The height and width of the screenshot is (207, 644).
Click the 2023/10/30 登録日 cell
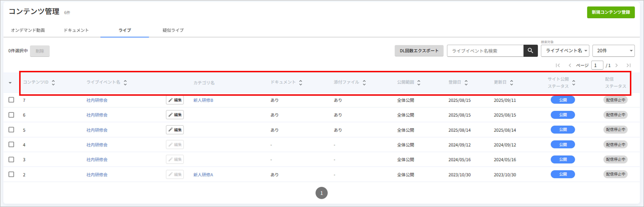459,175
